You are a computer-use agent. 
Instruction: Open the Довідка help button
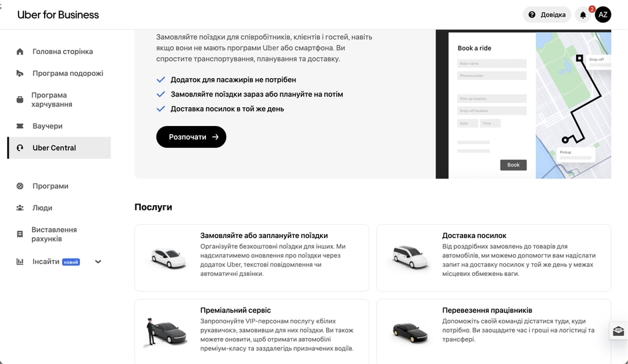tap(547, 15)
